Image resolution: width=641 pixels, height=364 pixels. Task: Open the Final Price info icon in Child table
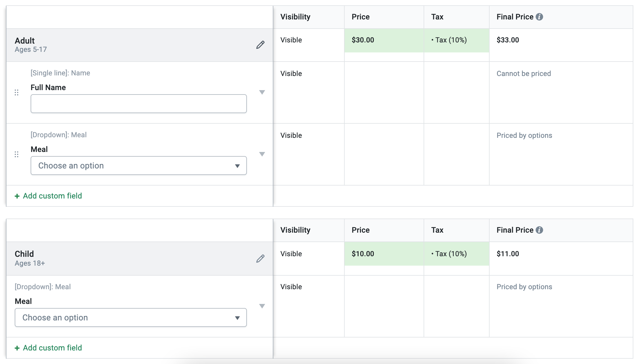(539, 230)
